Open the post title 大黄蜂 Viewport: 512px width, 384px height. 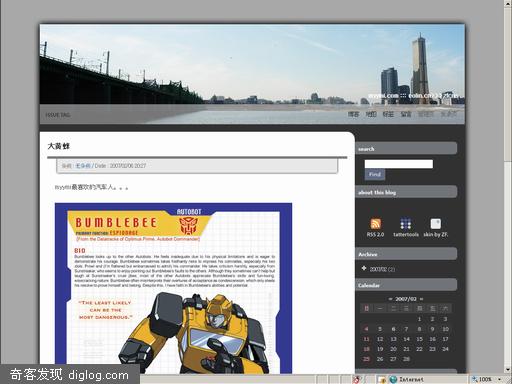pyautogui.click(x=59, y=146)
